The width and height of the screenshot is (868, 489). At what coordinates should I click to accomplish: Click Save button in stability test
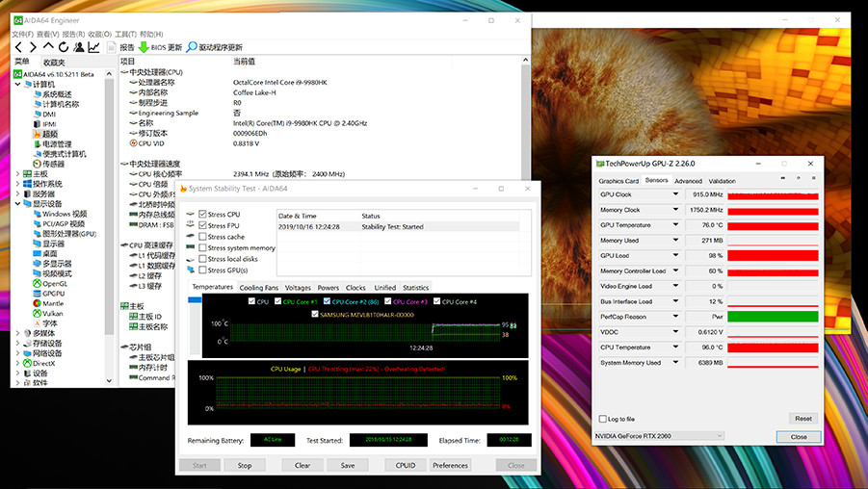348,465
